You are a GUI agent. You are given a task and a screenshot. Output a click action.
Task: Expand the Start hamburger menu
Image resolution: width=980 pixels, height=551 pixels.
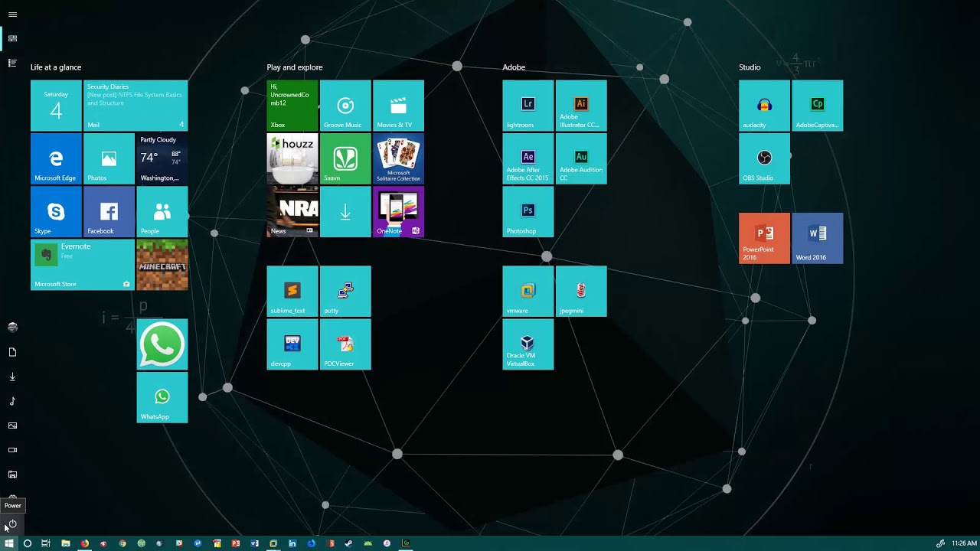(x=12, y=14)
